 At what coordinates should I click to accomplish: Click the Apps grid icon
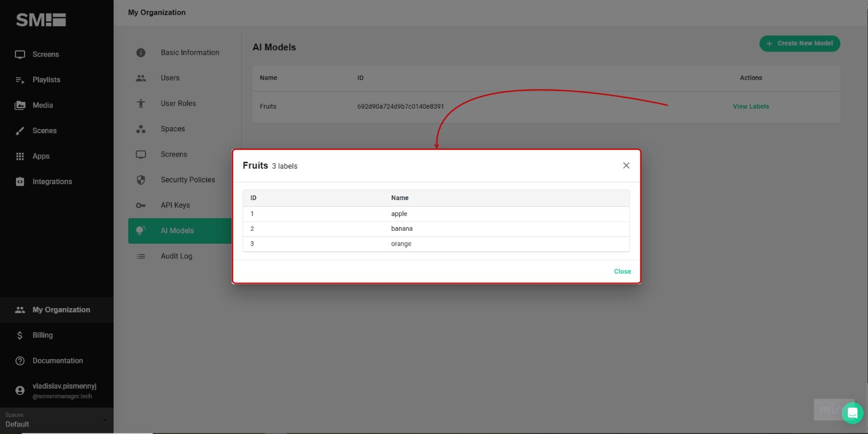click(20, 157)
